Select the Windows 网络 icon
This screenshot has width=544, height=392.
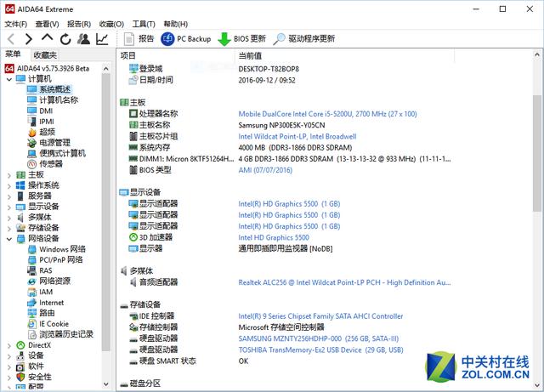(x=32, y=249)
